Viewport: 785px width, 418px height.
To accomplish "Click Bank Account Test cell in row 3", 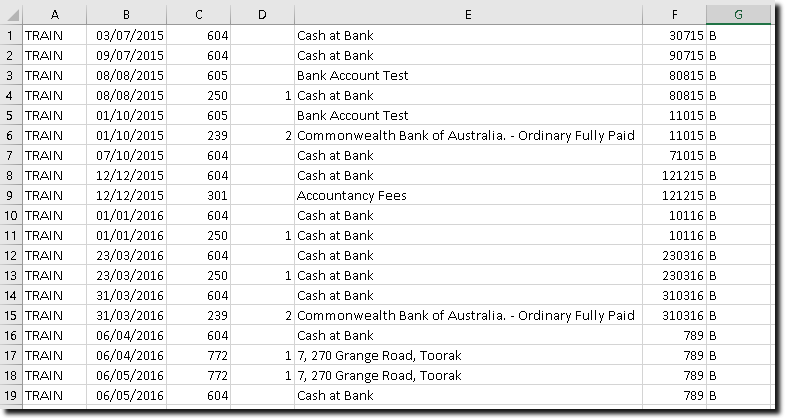I will coord(467,75).
